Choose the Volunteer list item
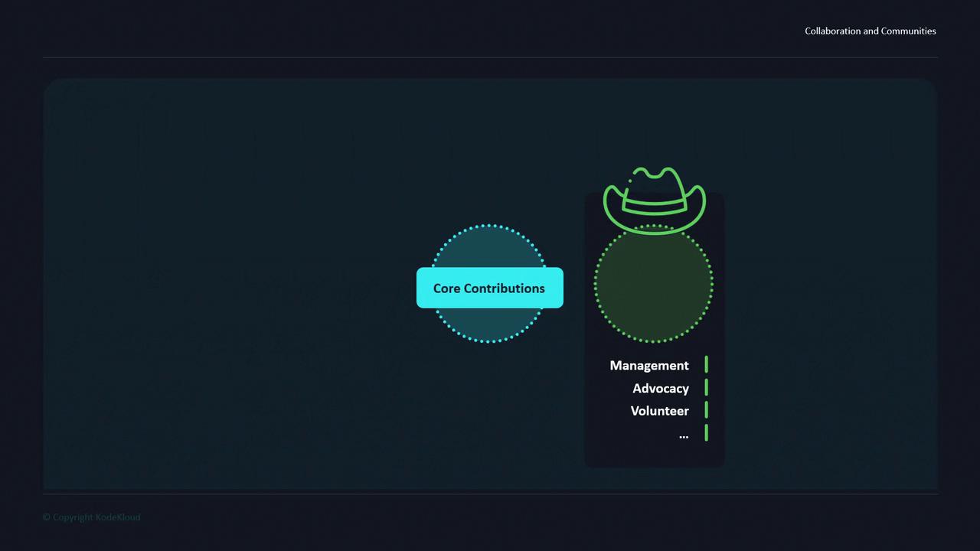This screenshot has height=551, width=980. [660, 410]
